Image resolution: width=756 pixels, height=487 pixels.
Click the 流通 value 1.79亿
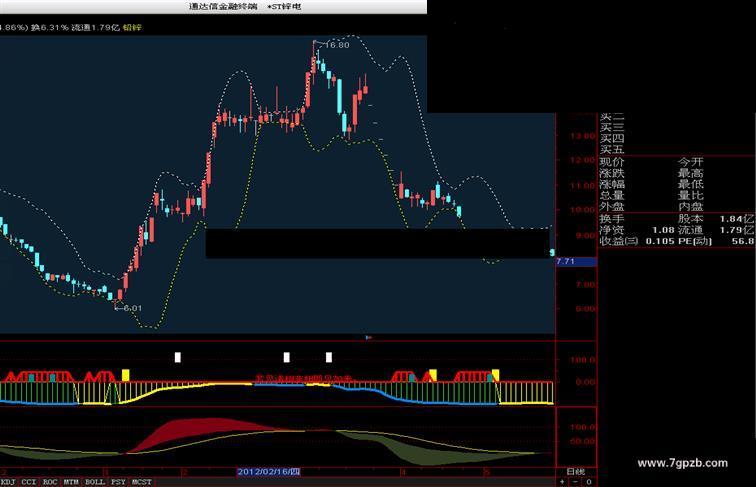tap(737, 230)
